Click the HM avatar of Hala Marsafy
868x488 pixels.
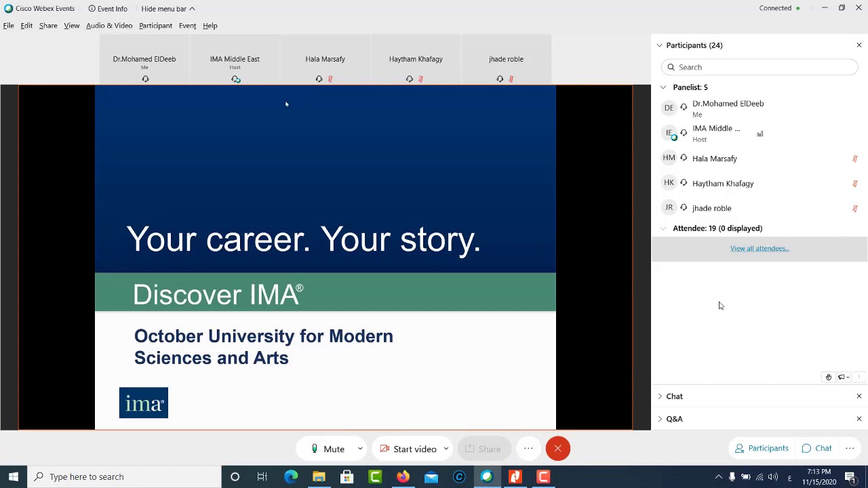(x=669, y=158)
